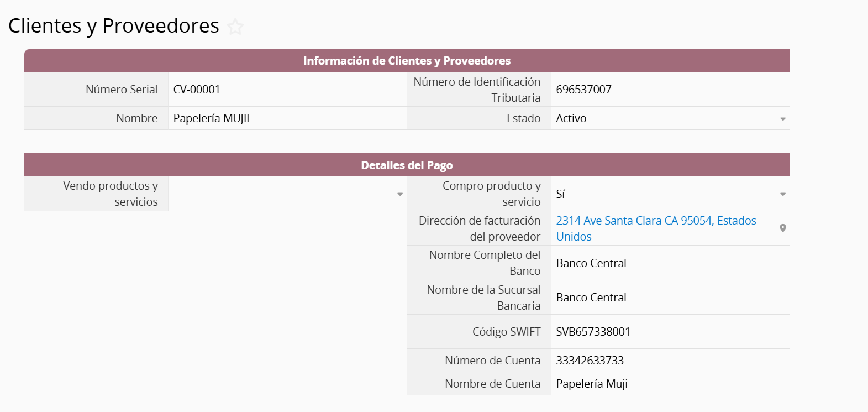868x412 pixels.
Task: Click the Nombre de la Sucursal Bancaria value
Action: [x=591, y=298]
